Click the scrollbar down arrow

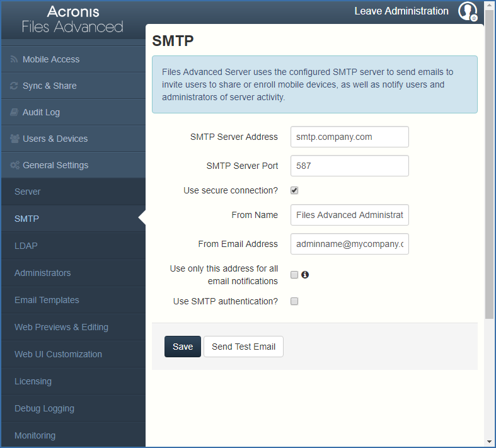coord(490,442)
